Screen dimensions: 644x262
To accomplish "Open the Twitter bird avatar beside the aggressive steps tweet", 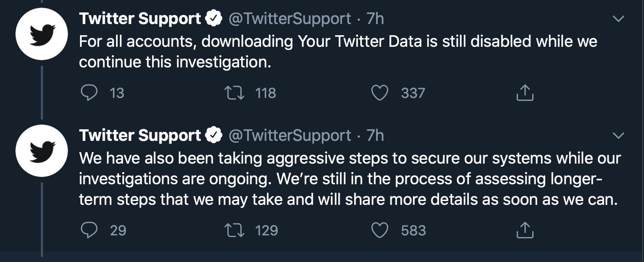I will pyautogui.click(x=41, y=151).
